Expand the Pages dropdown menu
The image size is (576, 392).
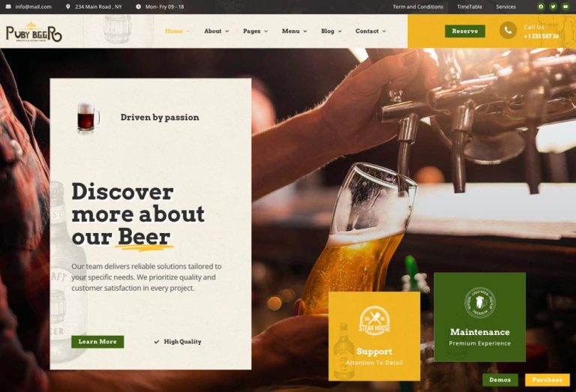click(x=255, y=31)
